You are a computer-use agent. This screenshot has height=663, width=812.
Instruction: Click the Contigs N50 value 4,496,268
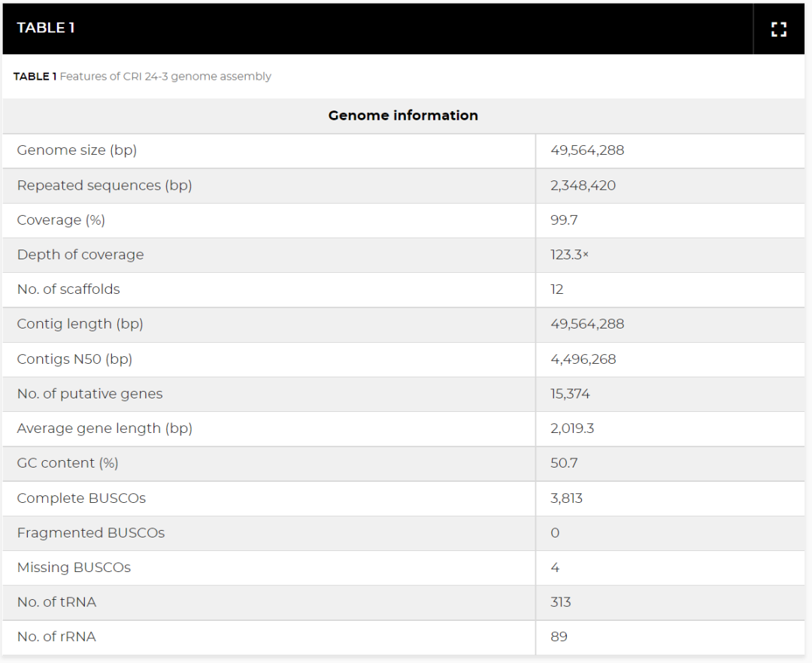click(583, 359)
